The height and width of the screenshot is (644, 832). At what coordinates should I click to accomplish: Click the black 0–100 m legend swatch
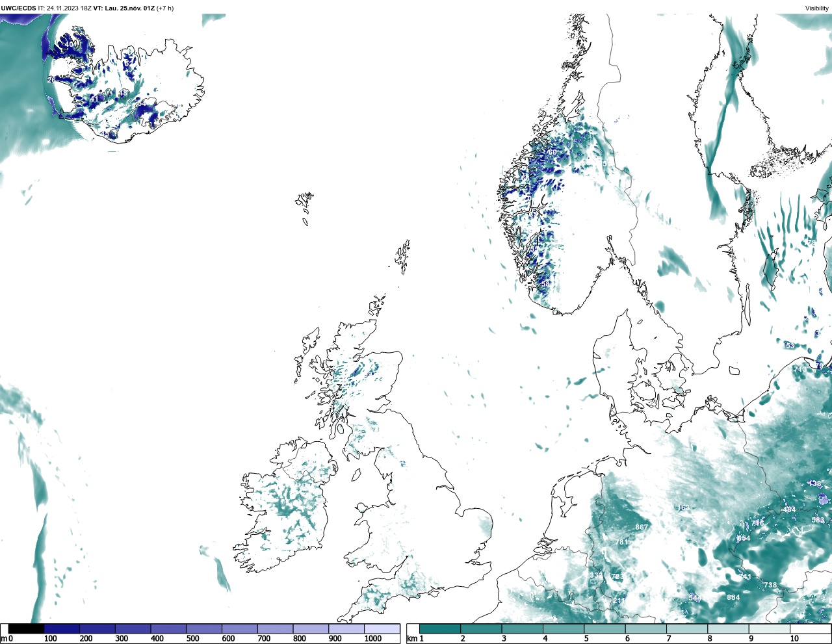tap(27, 628)
